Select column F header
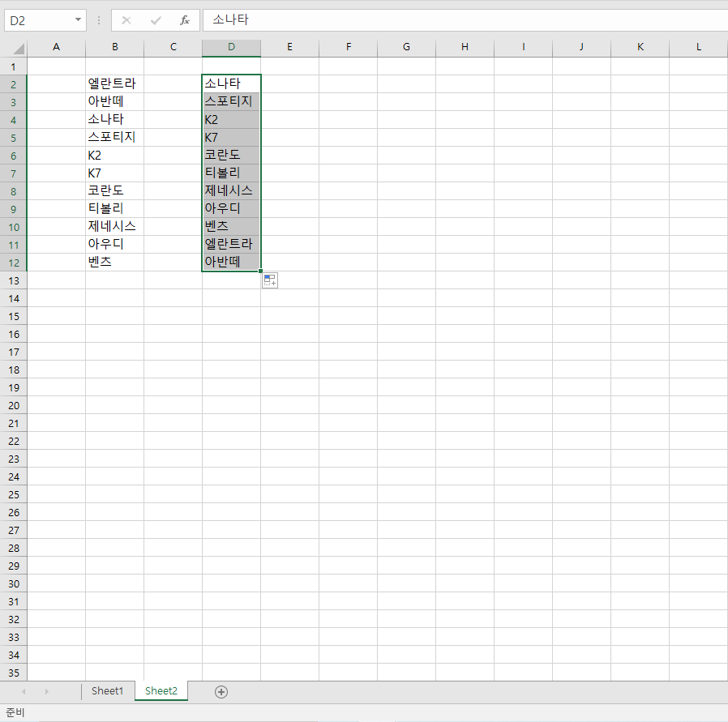 point(349,47)
